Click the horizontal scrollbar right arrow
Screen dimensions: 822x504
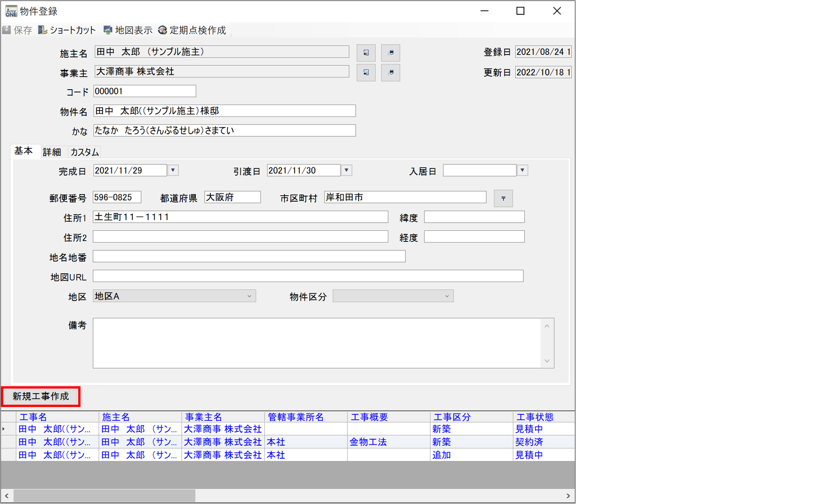pyautogui.click(x=568, y=496)
